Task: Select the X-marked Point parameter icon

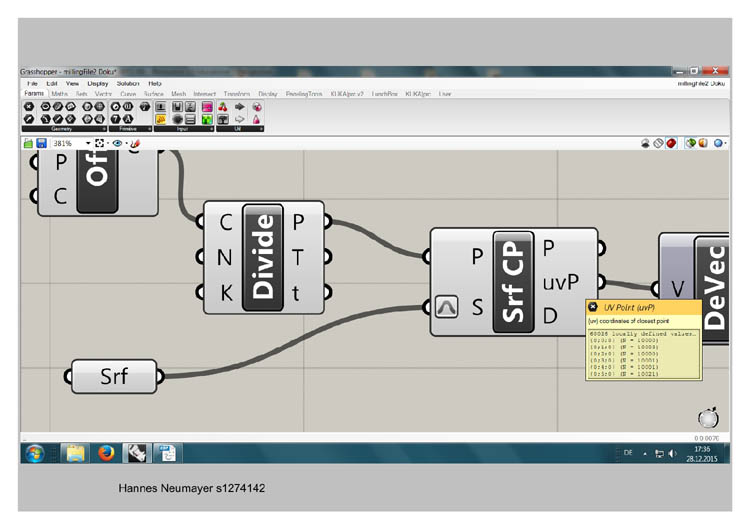Action: [x=29, y=107]
